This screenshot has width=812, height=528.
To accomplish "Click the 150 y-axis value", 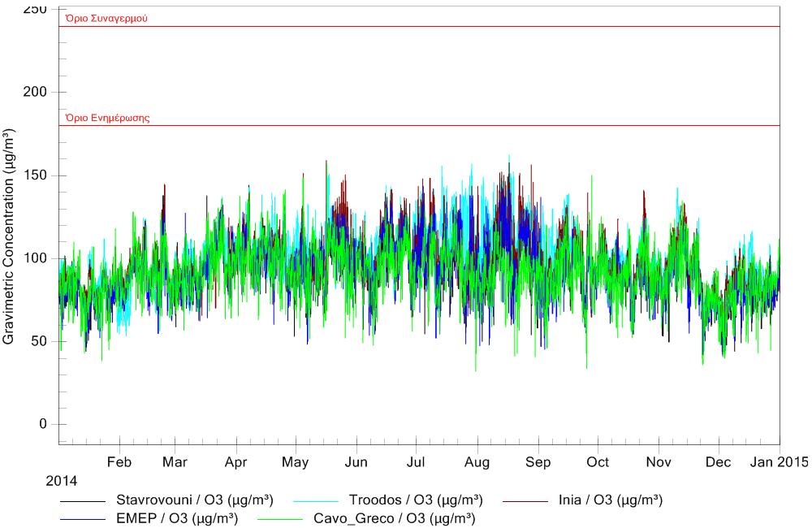I will (x=35, y=175).
